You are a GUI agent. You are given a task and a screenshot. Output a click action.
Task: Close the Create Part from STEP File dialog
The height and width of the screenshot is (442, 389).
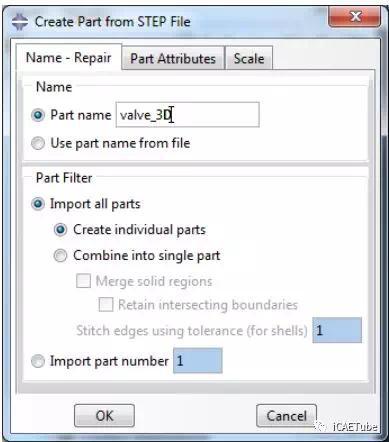pyautogui.click(x=354, y=16)
